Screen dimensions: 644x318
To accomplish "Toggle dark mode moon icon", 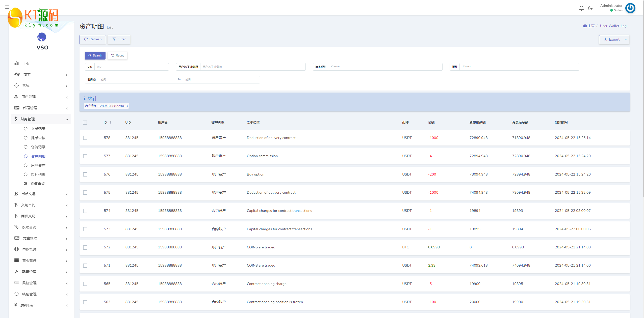I will 590,8.
